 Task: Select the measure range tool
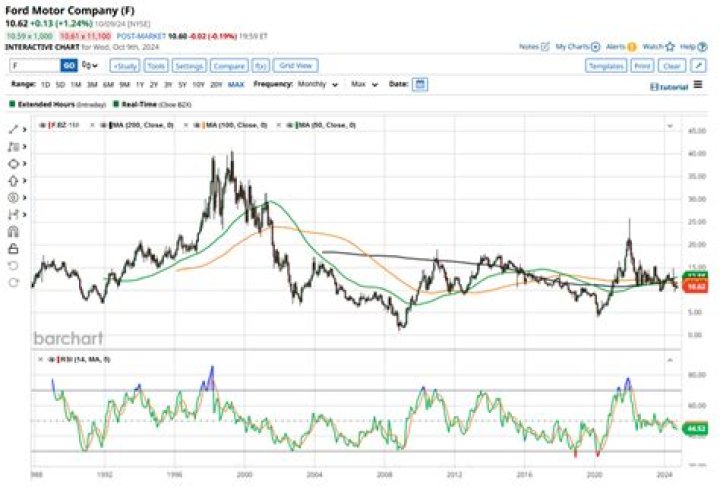click(13, 214)
